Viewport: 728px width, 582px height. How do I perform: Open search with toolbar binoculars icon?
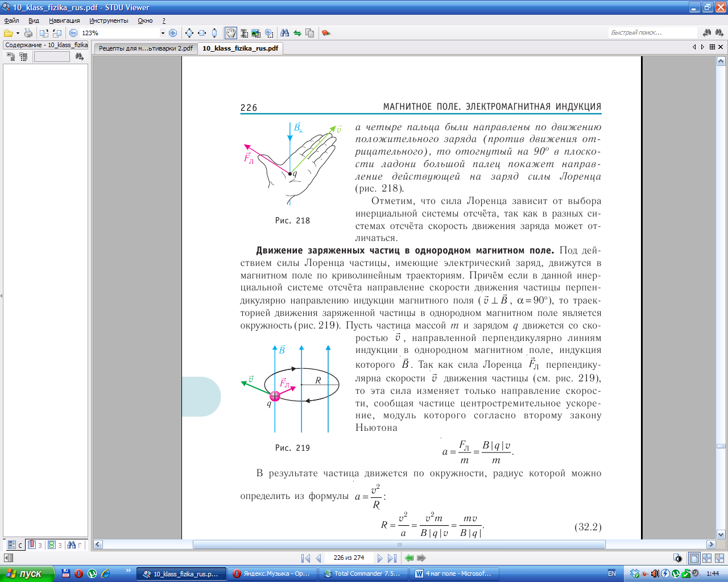pos(285,33)
